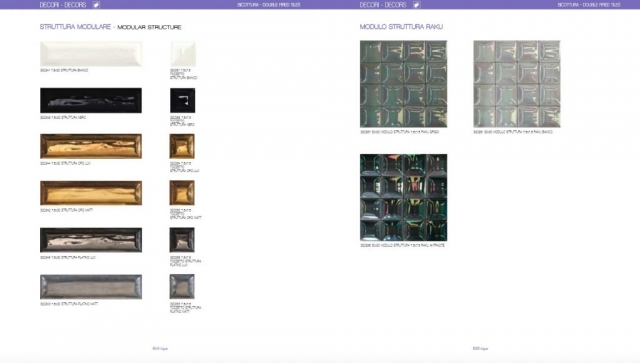Select the small Oro Matt square tile
Viewport: 640px width, 363px height.
[182, 193]
